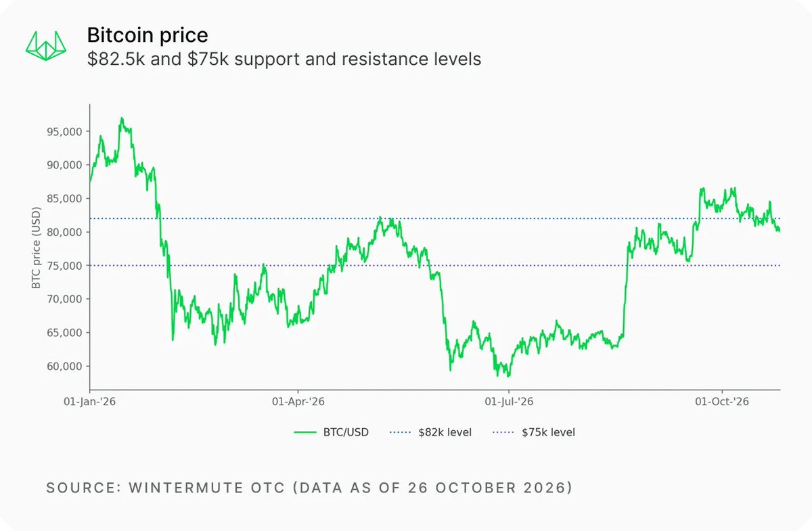Image resolution: width=812 pixels, height=531 pixels.
Task: Select the 01-Oct-'26 x-axis label
Action: (723, 402)
